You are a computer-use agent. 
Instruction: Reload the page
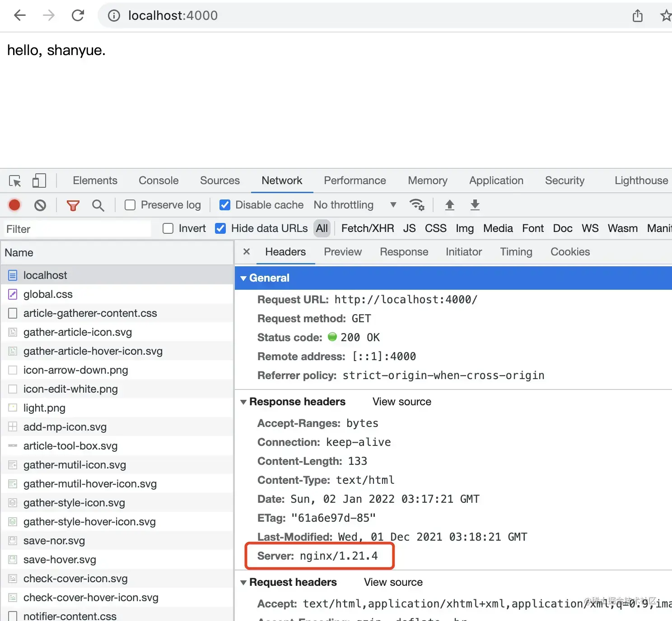pos(78,15)
